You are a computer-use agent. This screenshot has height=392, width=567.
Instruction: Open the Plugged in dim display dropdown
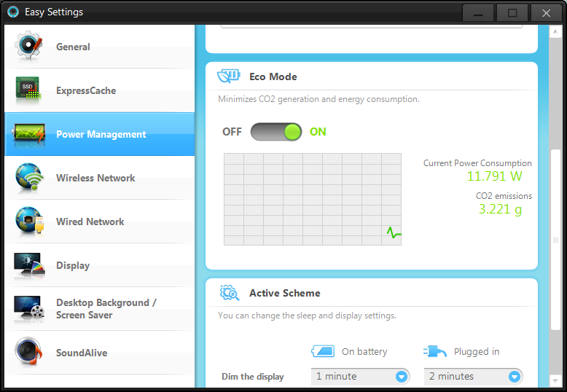tap(474, 377)
